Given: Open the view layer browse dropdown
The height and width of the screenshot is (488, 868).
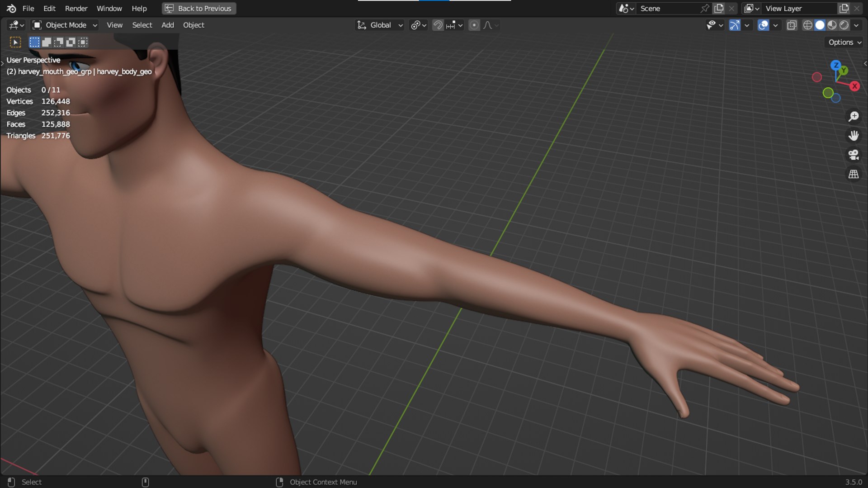Looking at the screenshot, I should pos(752,9).
